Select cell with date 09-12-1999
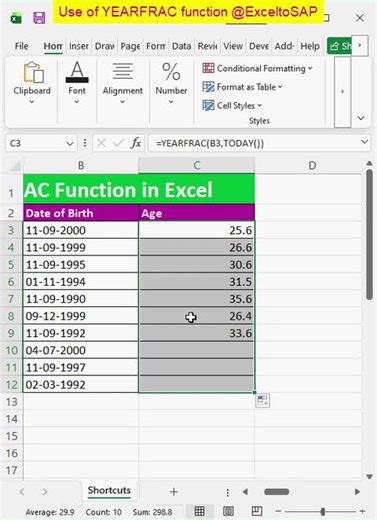This screenshot has width=377, height=520. [81, 316]
